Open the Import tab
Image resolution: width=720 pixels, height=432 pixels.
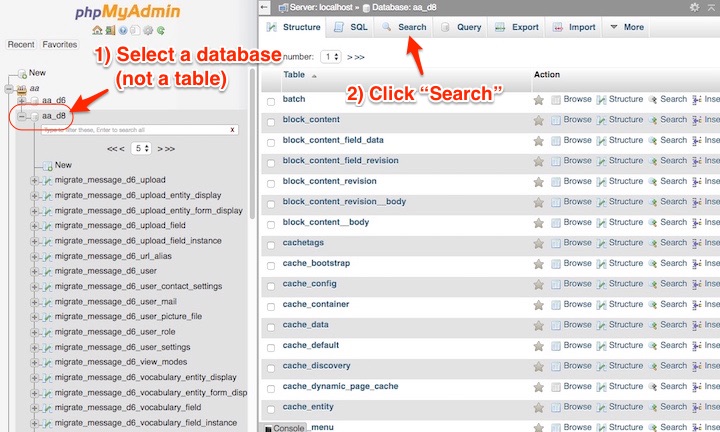point(574,27)
